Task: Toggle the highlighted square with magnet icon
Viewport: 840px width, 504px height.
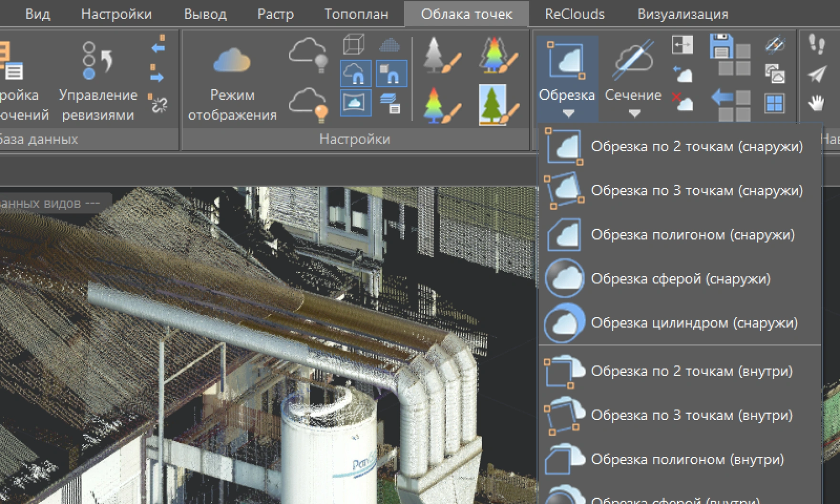Action: pyautogui.click(x=391, y=73)
